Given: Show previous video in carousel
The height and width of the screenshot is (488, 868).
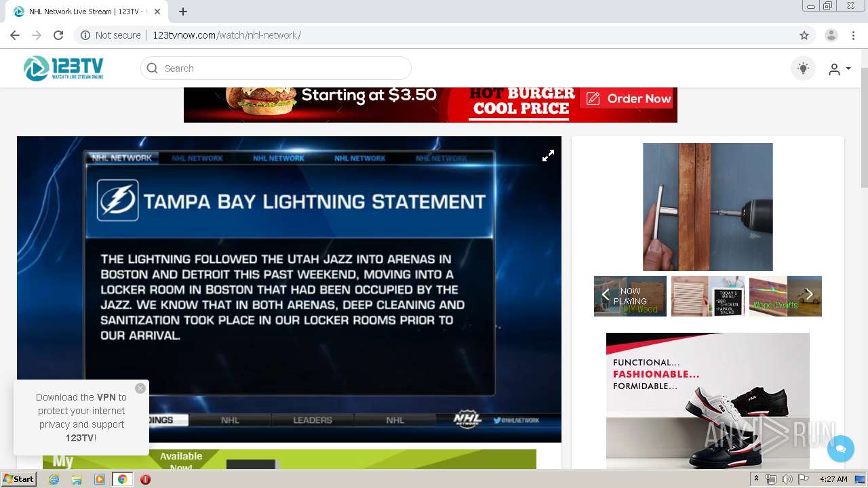Looking at the screenshot, I should (606, 295).
